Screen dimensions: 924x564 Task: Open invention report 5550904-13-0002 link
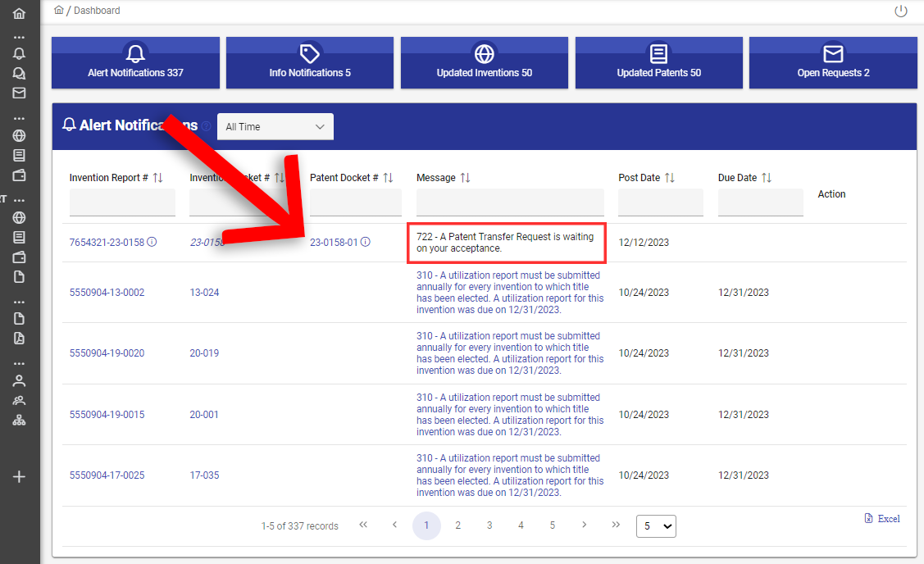(107, 293)
